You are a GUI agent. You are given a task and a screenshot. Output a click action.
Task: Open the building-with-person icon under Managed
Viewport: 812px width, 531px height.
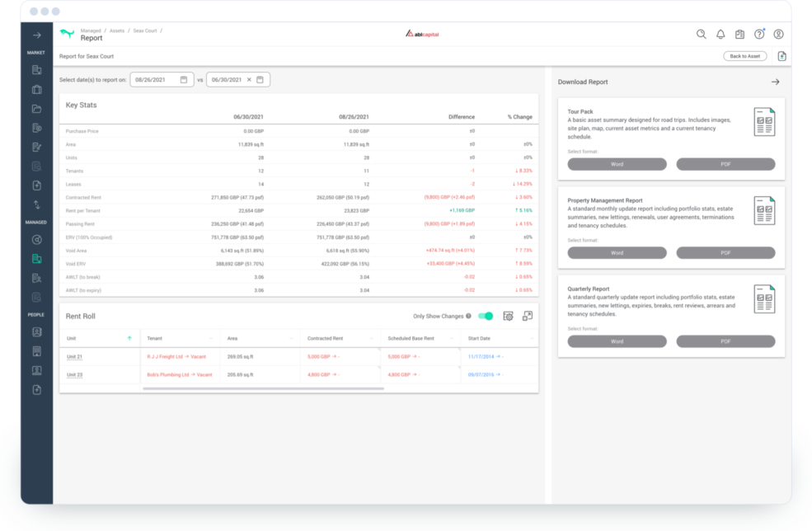click(37, 278)
